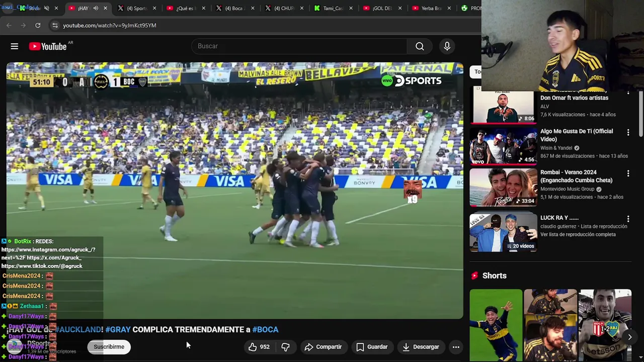Open Algo Me Gusta De Ti title
This screenshot has width=644, height=362.
point(577,135)
